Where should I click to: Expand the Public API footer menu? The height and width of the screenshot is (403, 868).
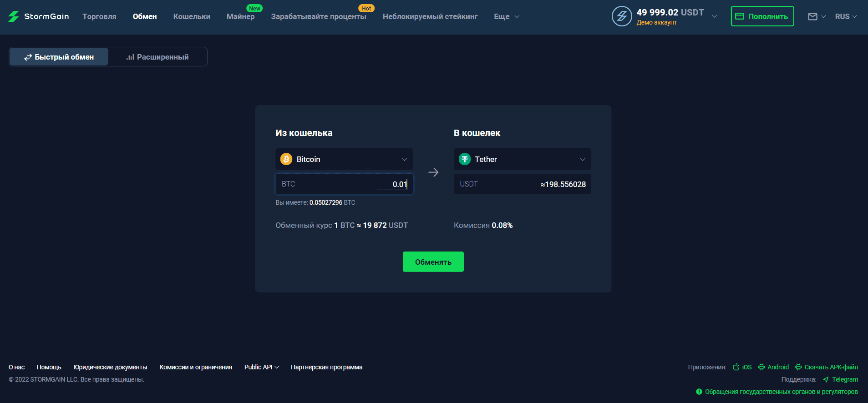point(262,367)
